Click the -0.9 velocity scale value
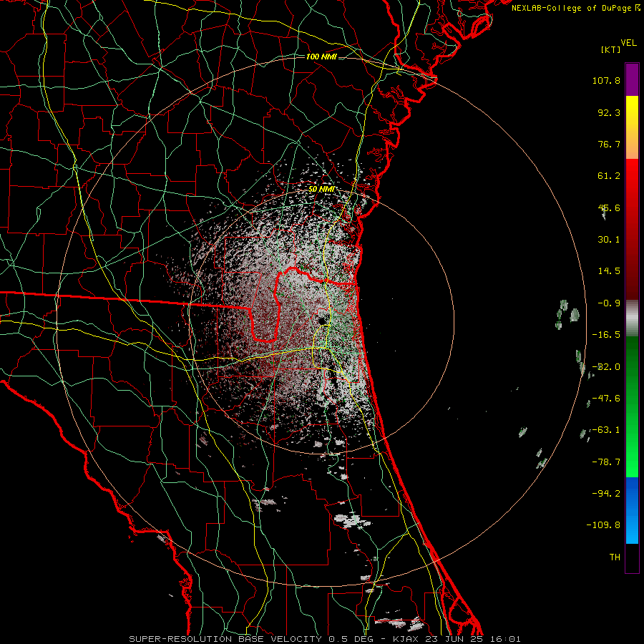This screenshot has width=644, height=644. pyautogui.click(x=609, y=303)
